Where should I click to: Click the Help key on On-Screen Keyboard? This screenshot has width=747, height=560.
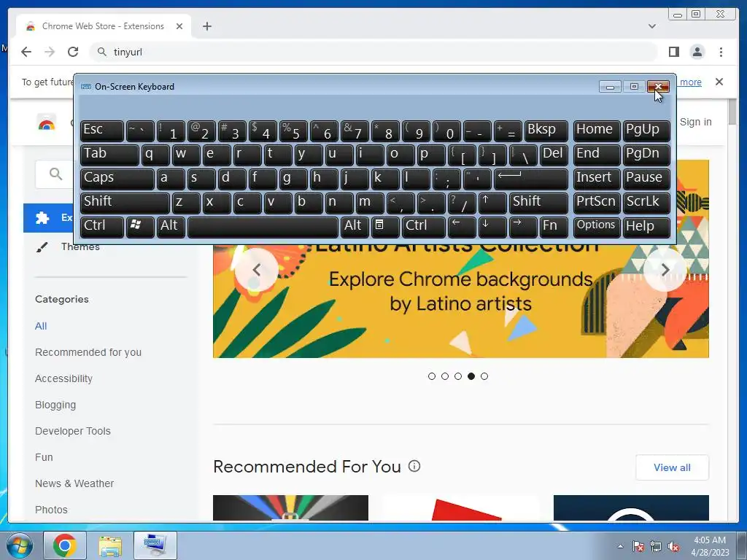pyautogui.click(x=646, y=227)
